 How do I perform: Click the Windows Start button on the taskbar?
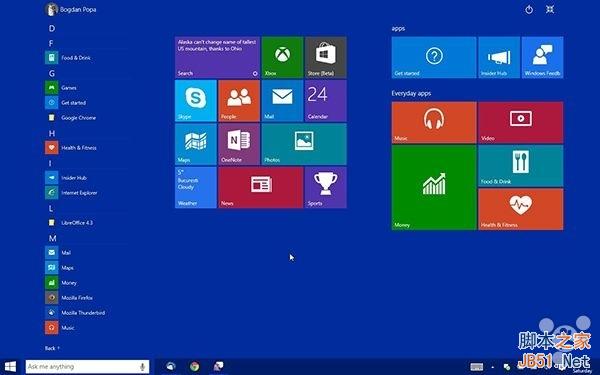click(10, 366)
